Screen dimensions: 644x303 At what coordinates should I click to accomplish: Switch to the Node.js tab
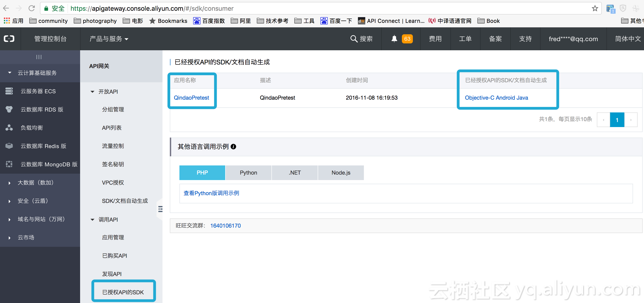coord(341,173)
